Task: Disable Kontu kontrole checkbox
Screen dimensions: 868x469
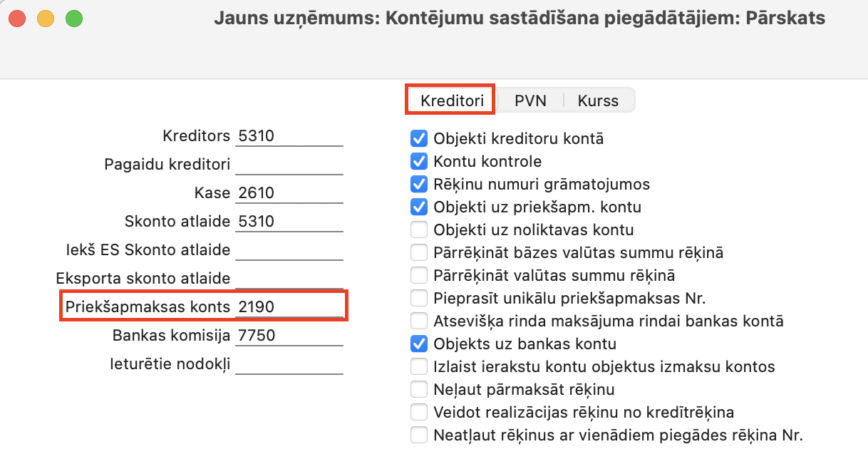Action: pos(419,161)
